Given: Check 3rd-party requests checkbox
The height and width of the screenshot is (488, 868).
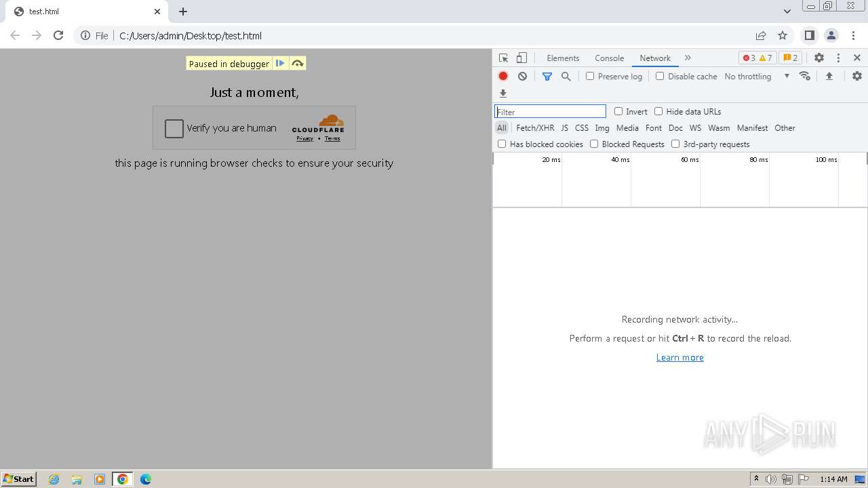Looking at the screenshot, I should click(675, 144).
